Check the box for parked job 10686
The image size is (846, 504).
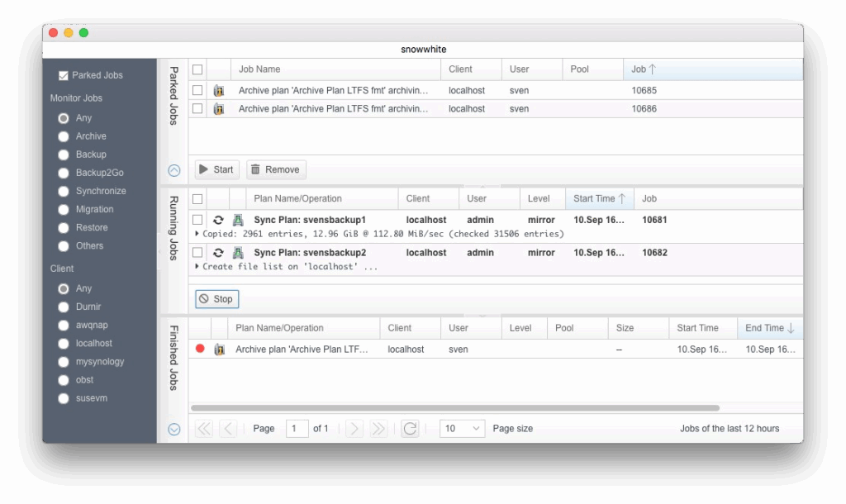click(197, 108)
